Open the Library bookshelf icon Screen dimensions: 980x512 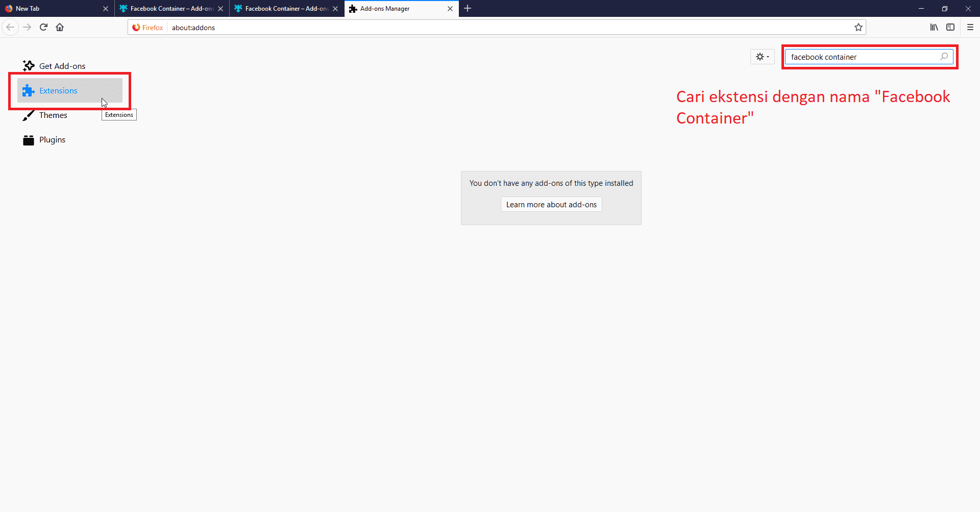pyautogui.click(x=934, y=27)
